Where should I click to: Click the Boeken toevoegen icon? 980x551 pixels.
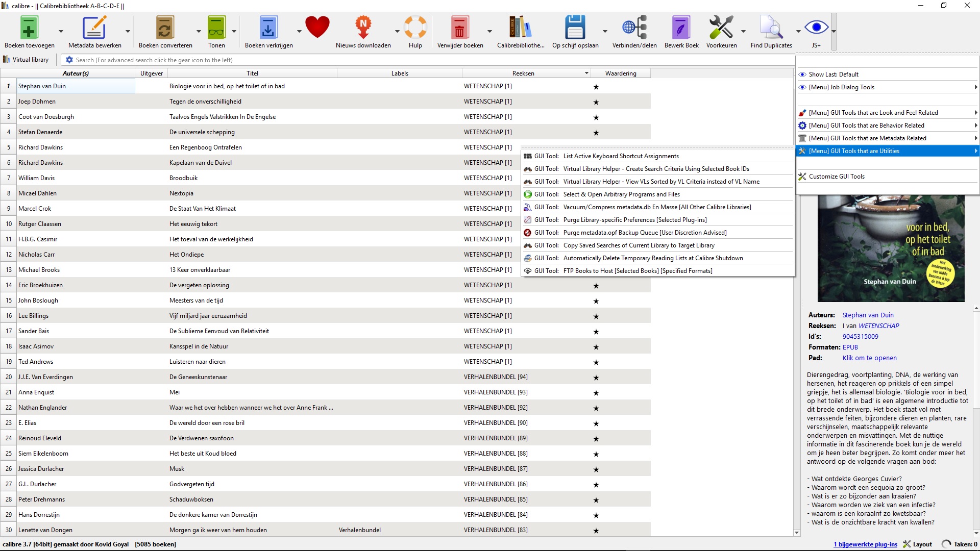pyautogui.click(x=29, y=29)
